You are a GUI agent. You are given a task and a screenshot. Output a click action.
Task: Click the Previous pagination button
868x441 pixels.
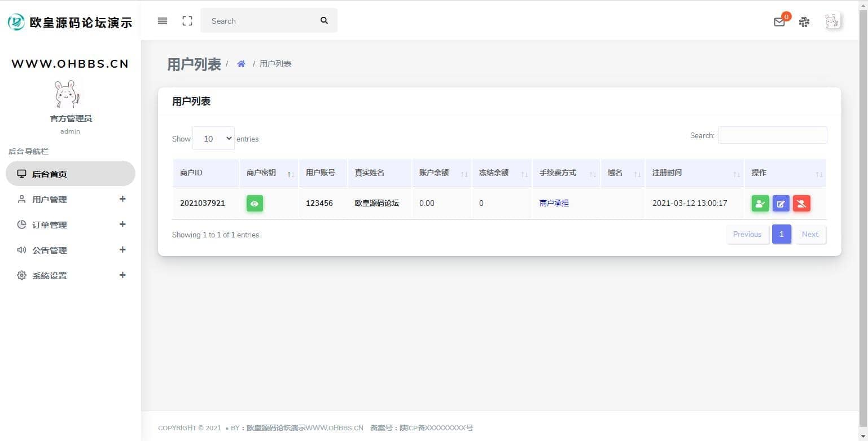point(747,234)
